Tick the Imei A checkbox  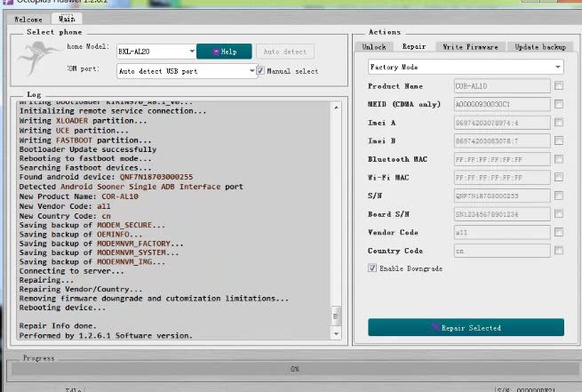tap(559, 122)
